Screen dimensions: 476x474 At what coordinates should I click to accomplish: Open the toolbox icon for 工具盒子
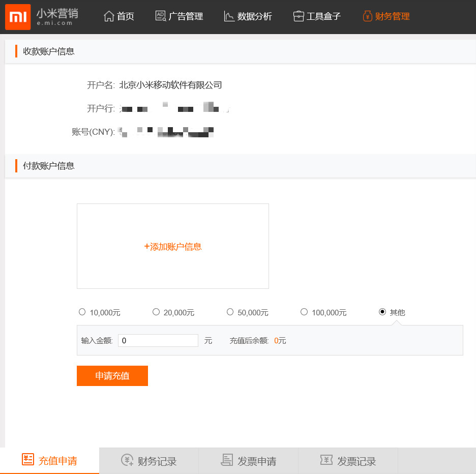(x=298, y=16)
